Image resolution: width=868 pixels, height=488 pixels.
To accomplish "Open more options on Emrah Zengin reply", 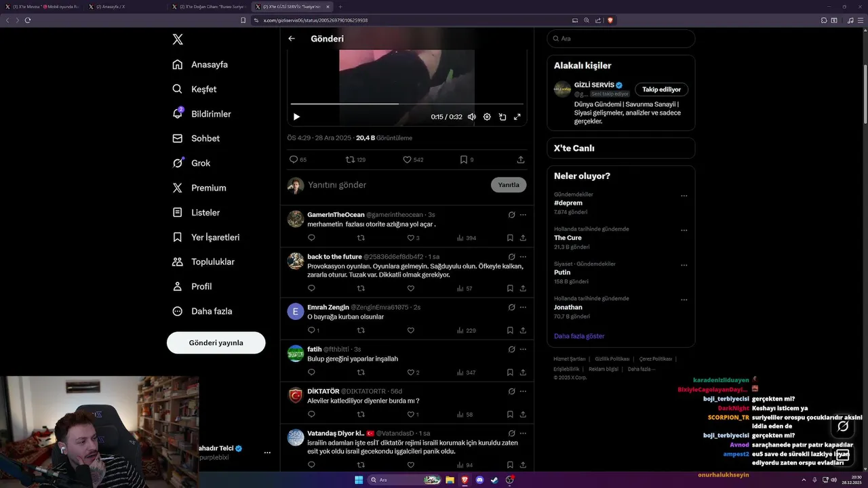I will click(x=523, y=307).
